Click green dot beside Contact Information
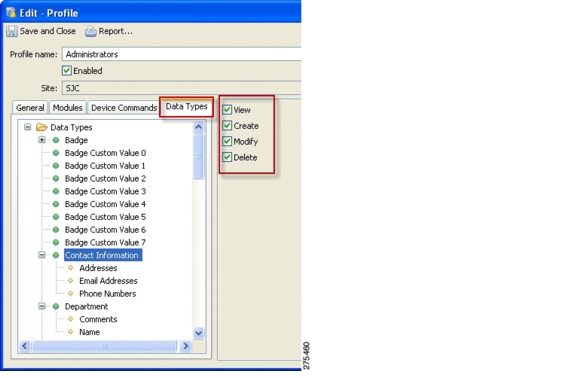 (x=56, y=255)
